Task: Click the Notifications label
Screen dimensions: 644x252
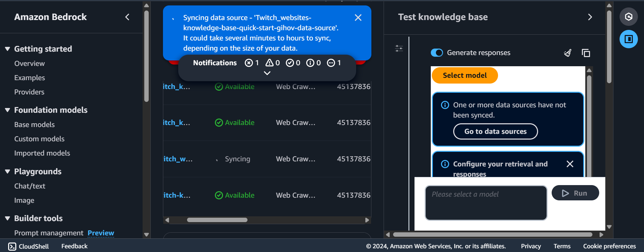Action: tap(215, 63)
